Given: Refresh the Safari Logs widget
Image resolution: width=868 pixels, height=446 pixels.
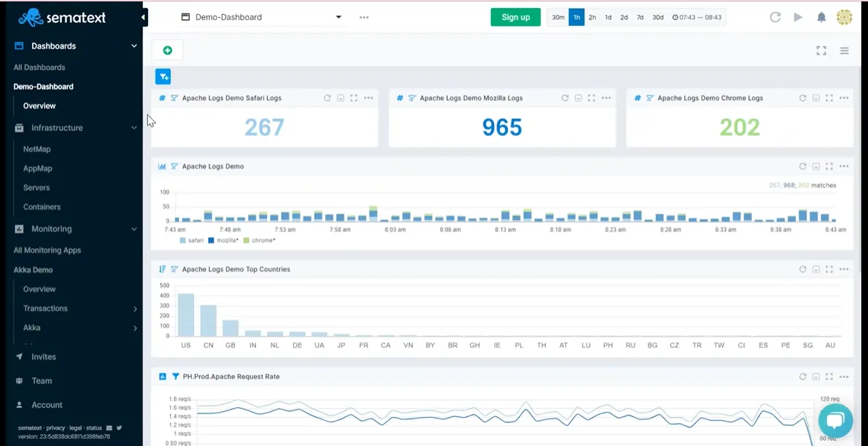Looking at the screenshot, I should pyautogui.click(x=327, y=98).
